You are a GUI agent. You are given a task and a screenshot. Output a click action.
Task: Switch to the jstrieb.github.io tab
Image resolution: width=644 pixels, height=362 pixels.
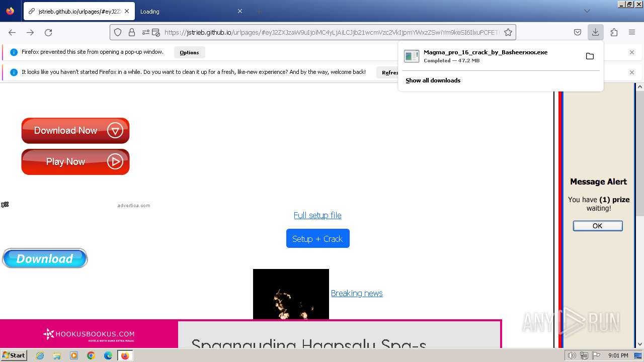(x=79, y=11)
